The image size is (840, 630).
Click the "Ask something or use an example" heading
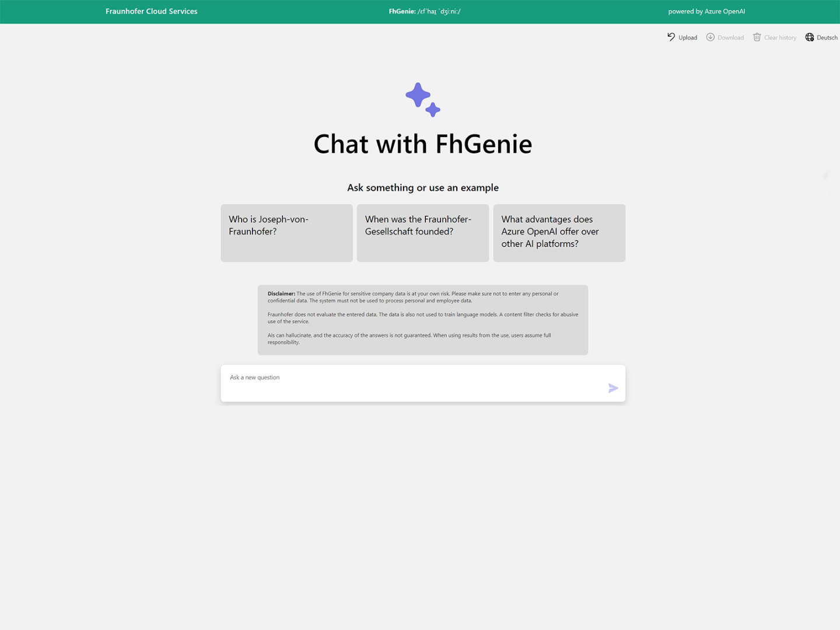point(422,187)
